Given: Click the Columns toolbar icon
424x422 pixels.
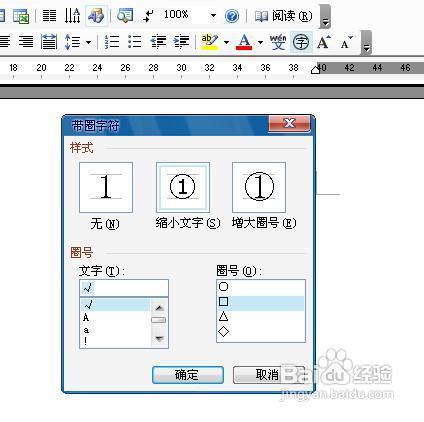Looking at the screenshot, I should tap(49, 16).
